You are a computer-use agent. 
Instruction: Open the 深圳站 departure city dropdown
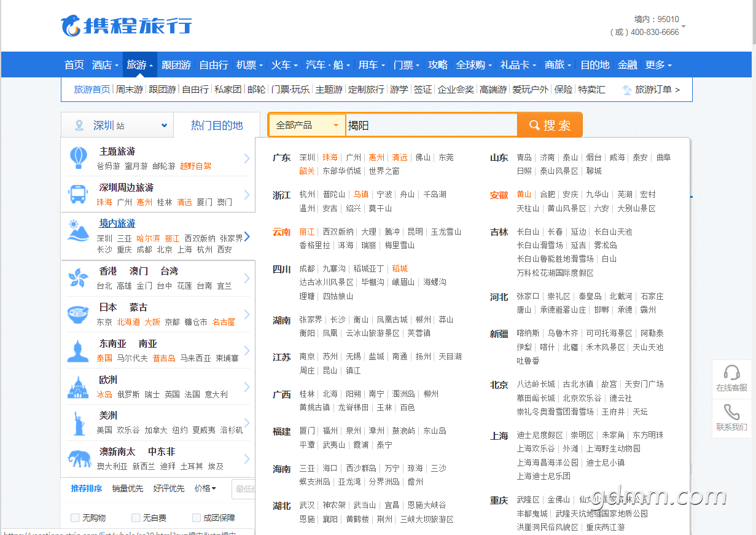[x=117, y=125]
